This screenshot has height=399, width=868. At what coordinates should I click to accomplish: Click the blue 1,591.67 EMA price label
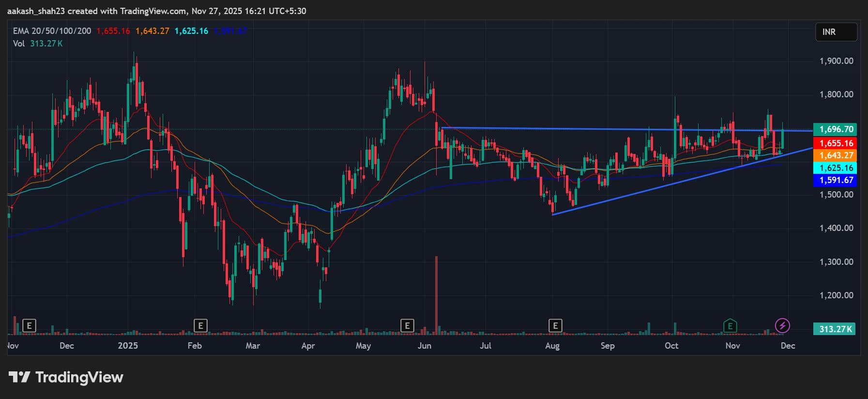click(x=836, y=180)
